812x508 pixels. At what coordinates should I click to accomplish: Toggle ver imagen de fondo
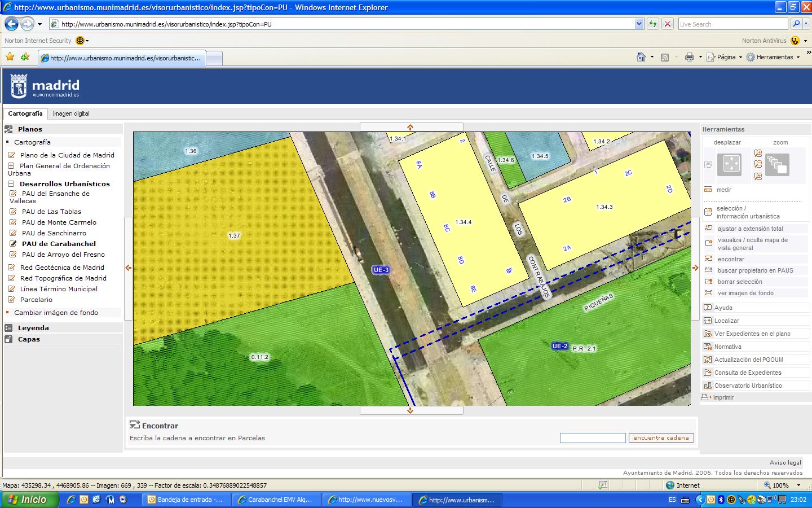pyautogui.click(x=709, y=293)
